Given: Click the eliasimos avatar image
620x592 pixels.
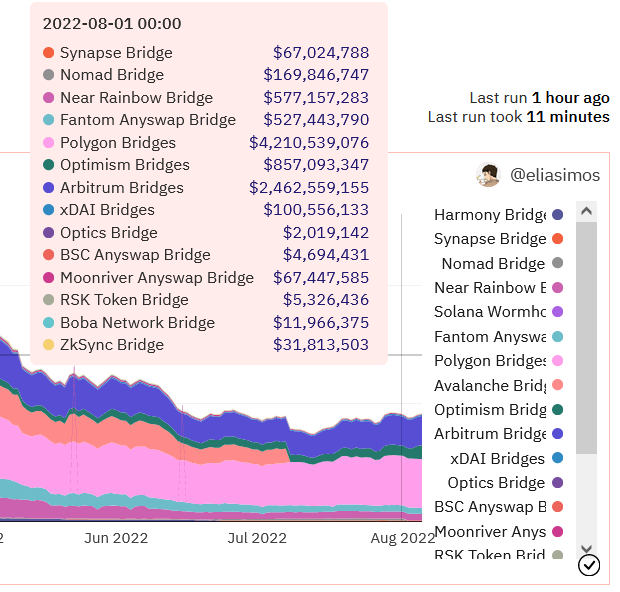Looking at the screenshot, I should (x=488, y=175).
